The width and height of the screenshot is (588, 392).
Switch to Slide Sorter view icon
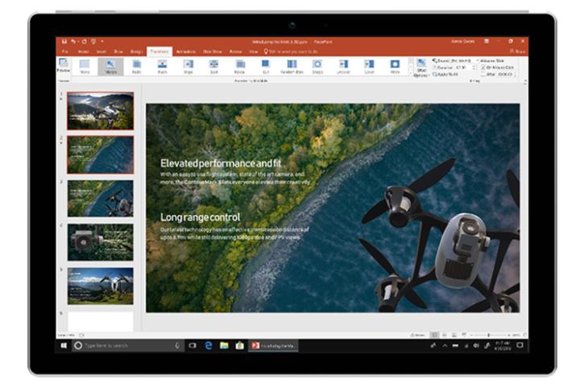445,335
